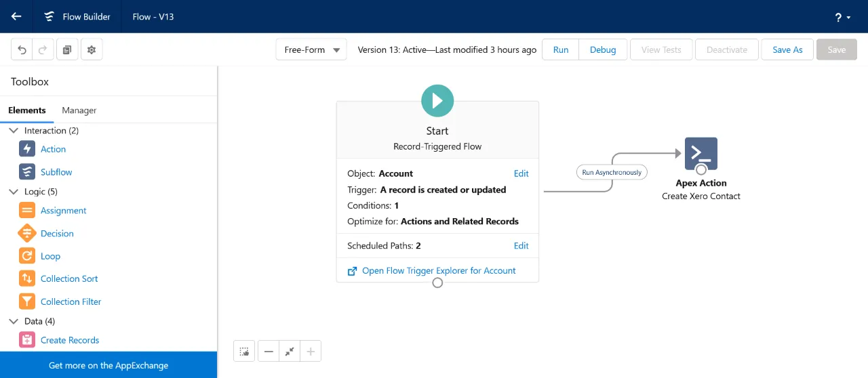Click the Flow Builder logo icon
Viewport: 868px width, 378px height.
[x=49, y=16]
